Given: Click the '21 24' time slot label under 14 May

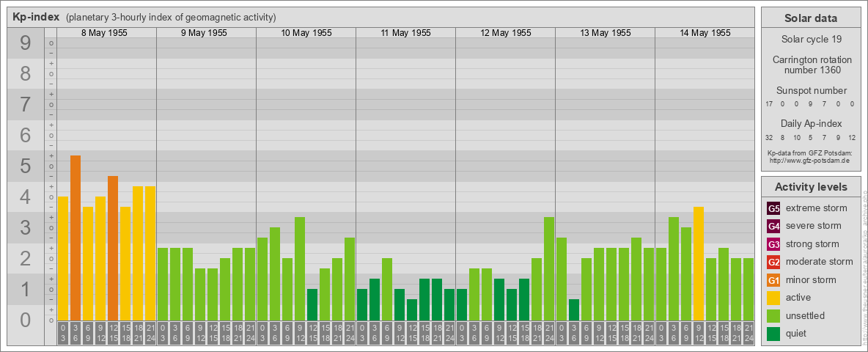Looking at the screenshot, I should [x=749, y=333].
